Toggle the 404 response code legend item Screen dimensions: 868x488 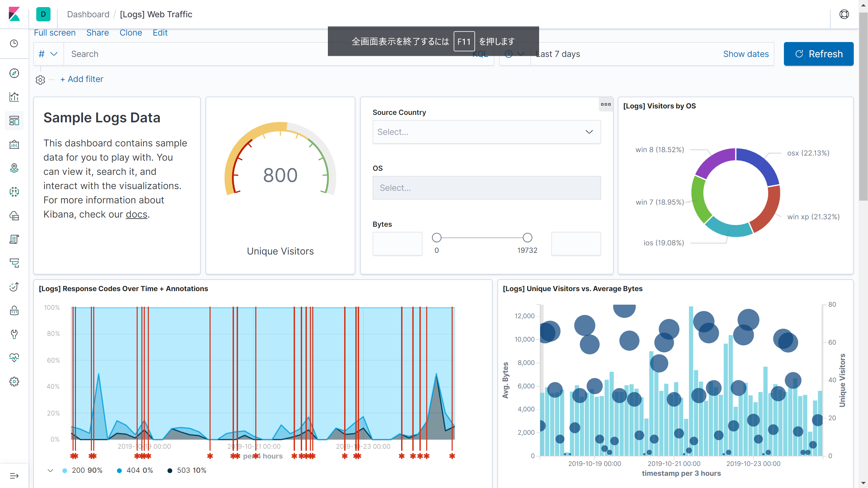[x=135, y=470]
